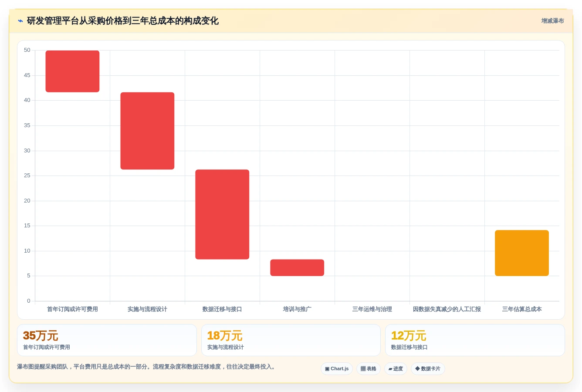Click the red 数据迁移与接口 bar
This screenshot has height=392, width=582.
click(222, 214)
